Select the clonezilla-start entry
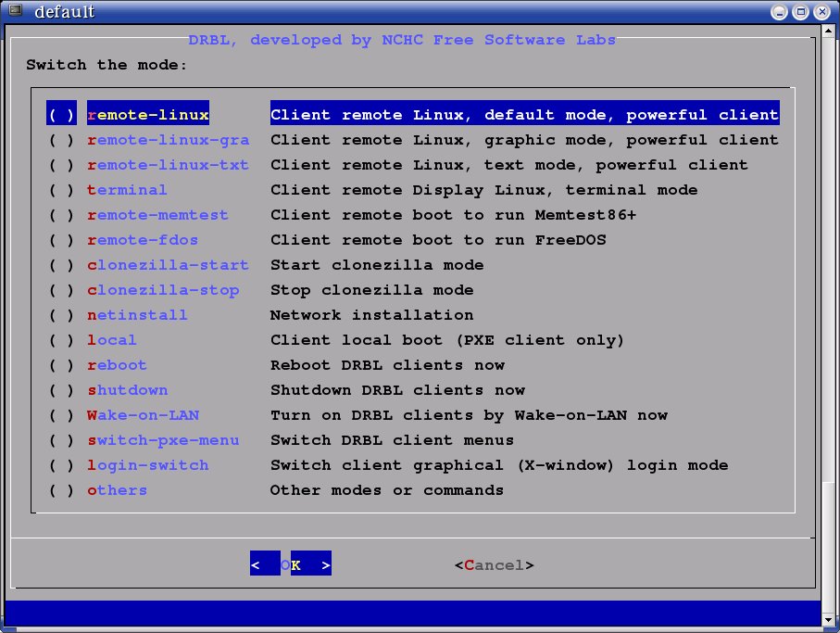The height and width of the screenshot is (633, 840). [61, 265]
